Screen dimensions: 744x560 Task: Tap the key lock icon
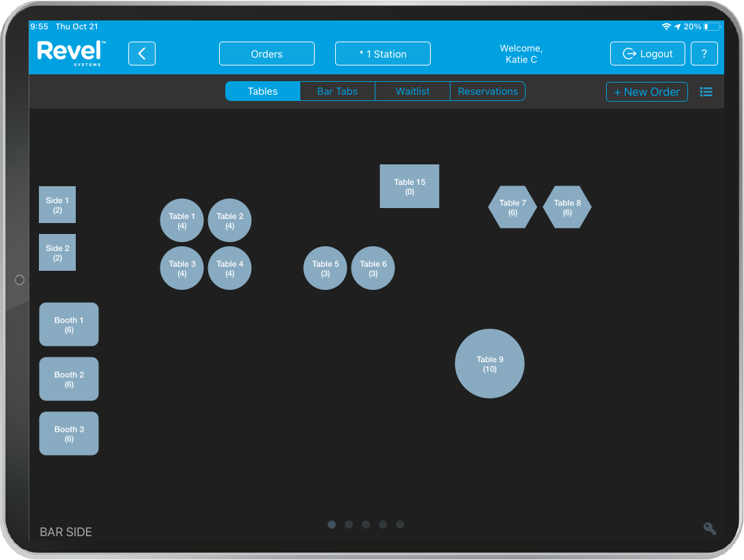pyautogui.click(x=710, y=529)
